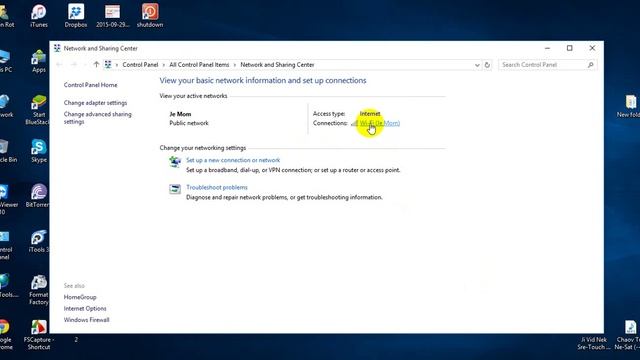Open the Start BlueStacks desktop icon

click(39, 109)
